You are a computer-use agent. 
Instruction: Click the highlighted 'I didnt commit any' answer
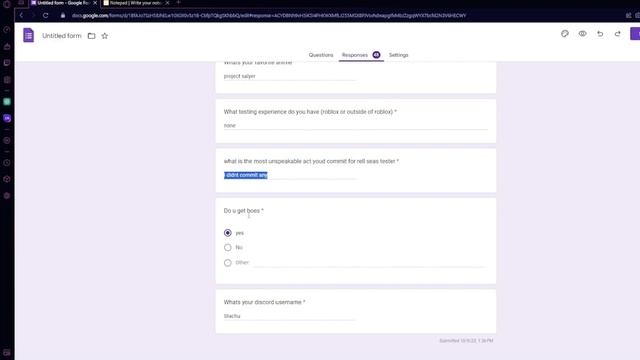coord(246,175)
